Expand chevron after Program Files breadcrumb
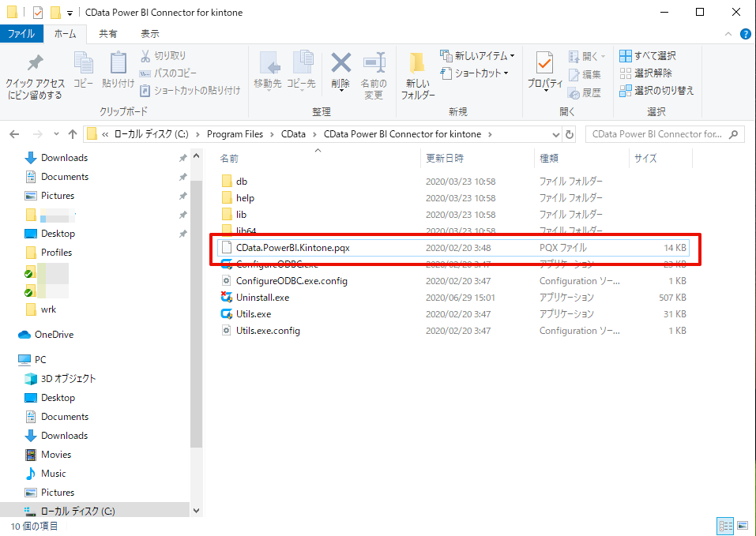The image size is (756, 536). coord(272,134)
